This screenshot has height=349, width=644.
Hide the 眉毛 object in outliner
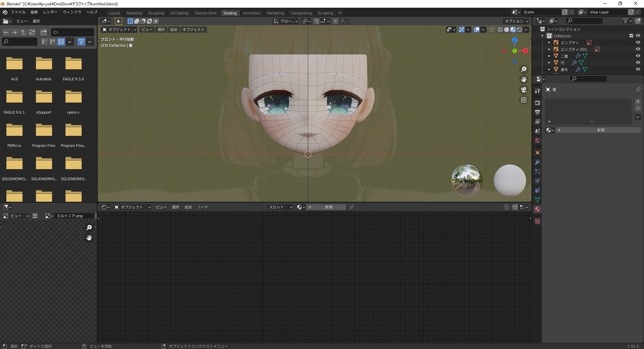(638, 69)
